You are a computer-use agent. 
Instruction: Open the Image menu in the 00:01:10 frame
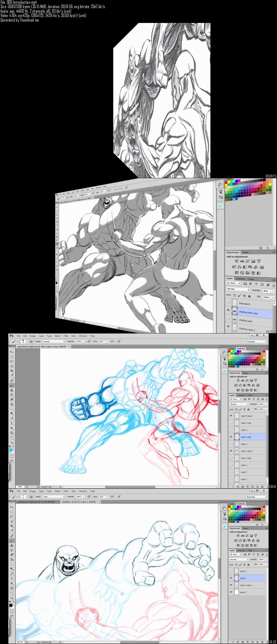pyautogui.click(x=33, y=336)
